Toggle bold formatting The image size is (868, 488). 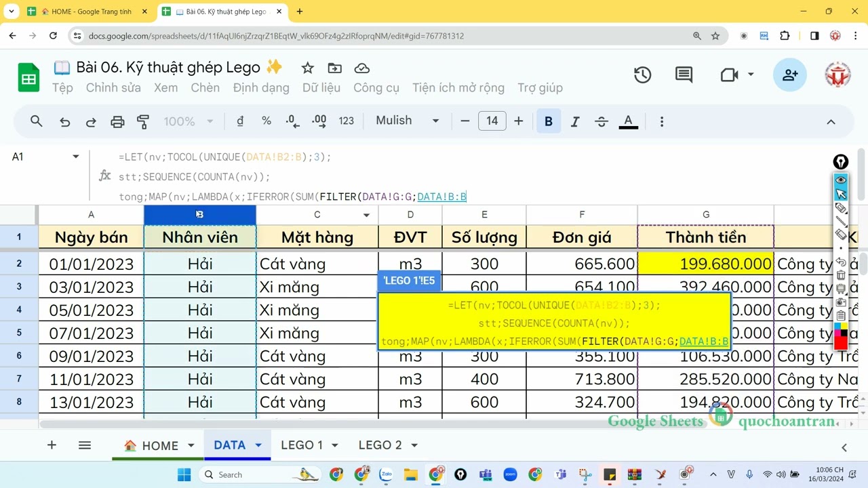coord(549,121)
